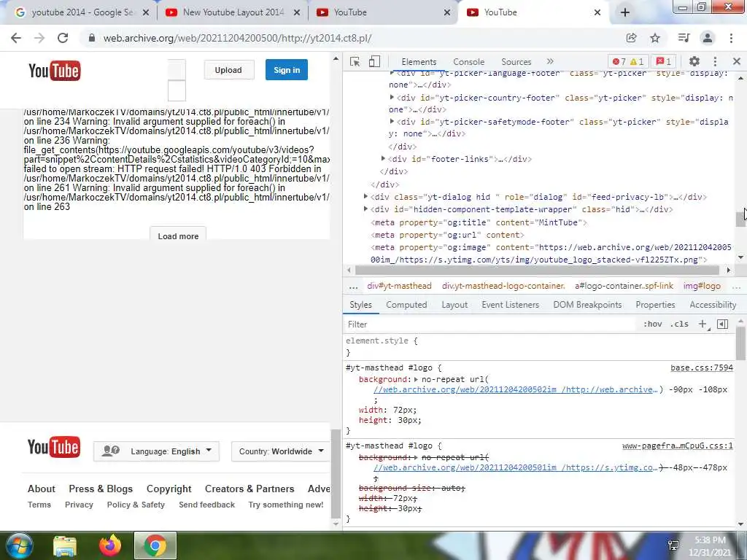Switch to Chrome in the taskbar
Viewport: 747px width, 560px height.
pos(155,545)
